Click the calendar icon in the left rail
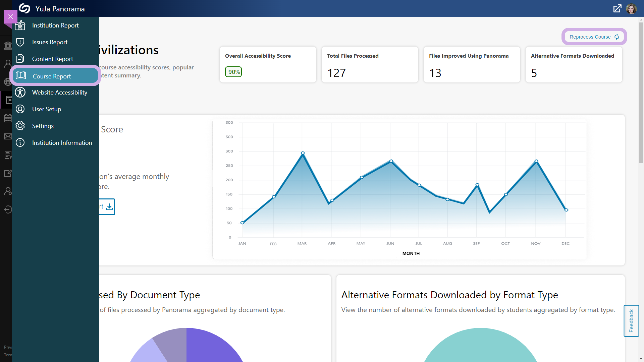The image size is (644, 362). (x=8, y=118)
